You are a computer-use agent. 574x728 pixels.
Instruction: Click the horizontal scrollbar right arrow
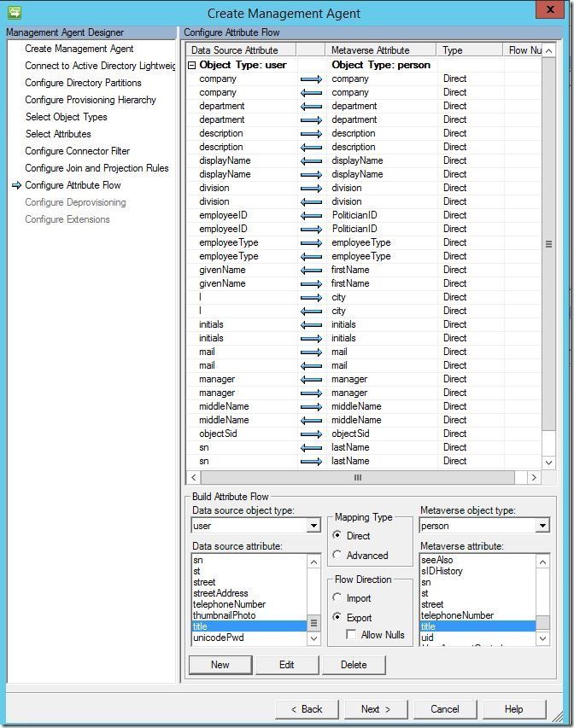(534, 477)
